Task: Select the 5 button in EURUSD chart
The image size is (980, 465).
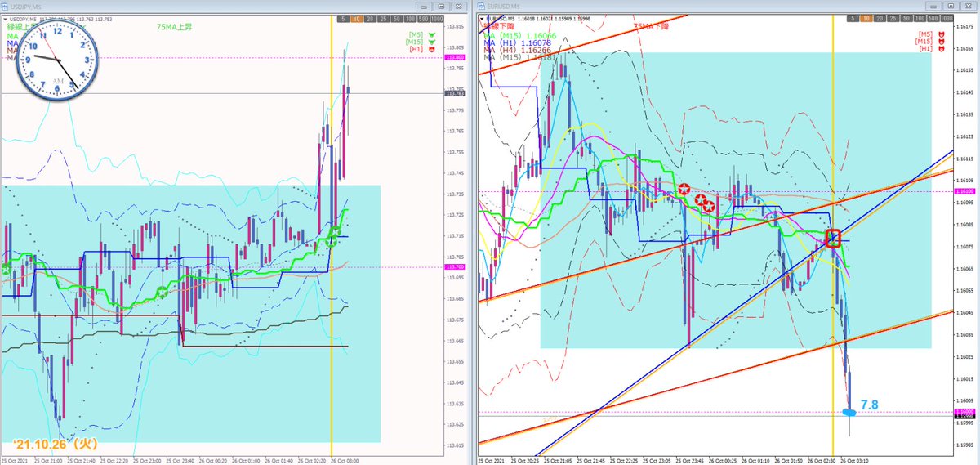Action: coord(853,18)
